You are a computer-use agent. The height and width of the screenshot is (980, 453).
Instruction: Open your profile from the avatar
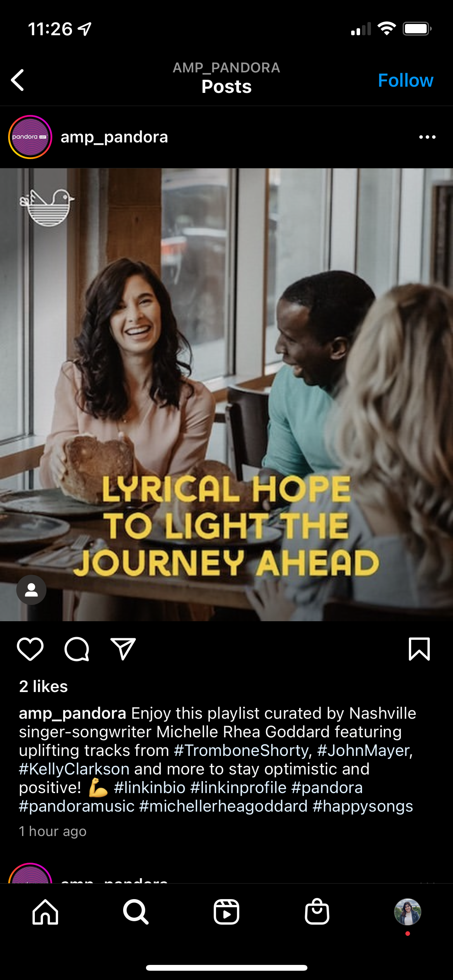pyautogui.click(x=408, y=912)
